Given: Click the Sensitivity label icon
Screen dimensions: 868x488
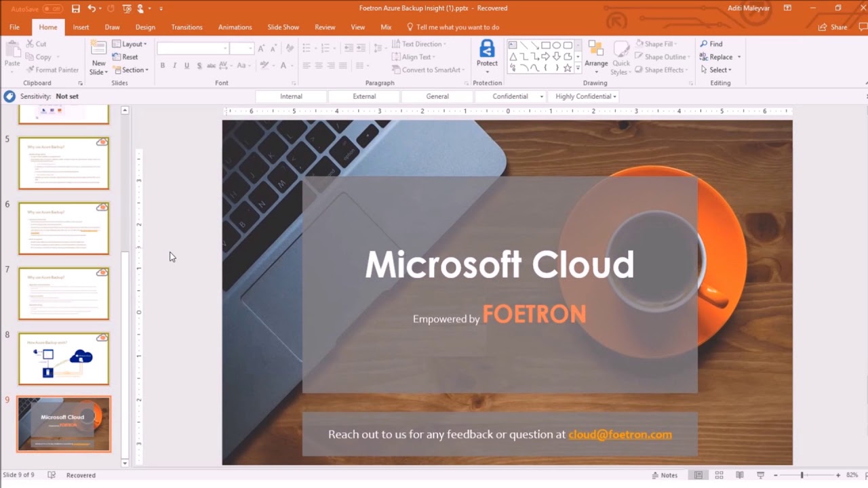Looking at the screenshot, I should click(x=9, y=96).
